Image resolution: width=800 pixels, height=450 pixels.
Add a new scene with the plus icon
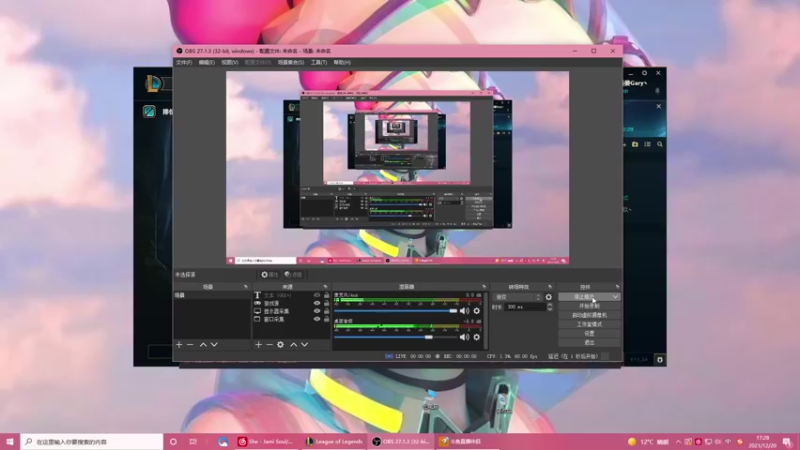tap(179, 345)
